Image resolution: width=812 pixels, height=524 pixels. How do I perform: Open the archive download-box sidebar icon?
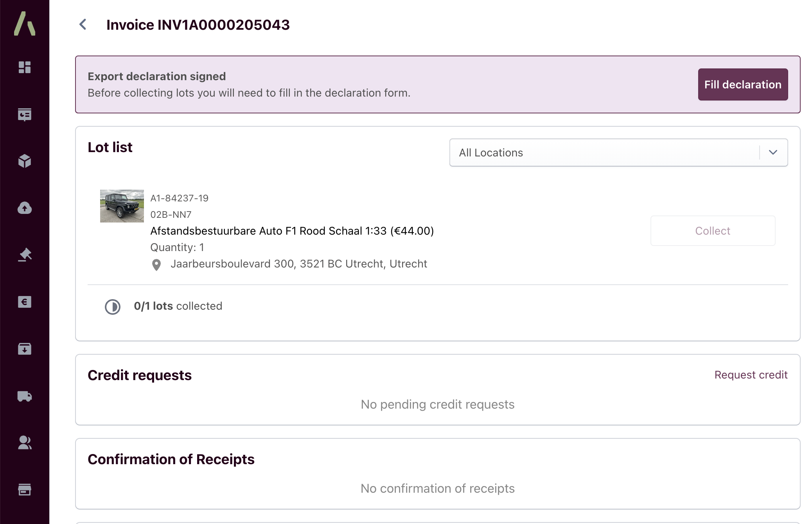(x=25, y=349)
